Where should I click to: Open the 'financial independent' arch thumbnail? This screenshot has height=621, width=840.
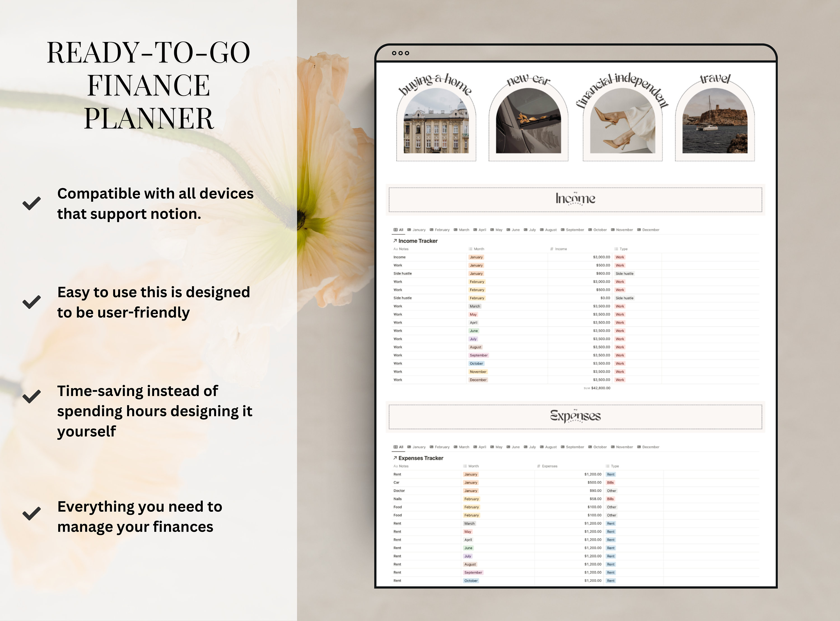[622, 118]
